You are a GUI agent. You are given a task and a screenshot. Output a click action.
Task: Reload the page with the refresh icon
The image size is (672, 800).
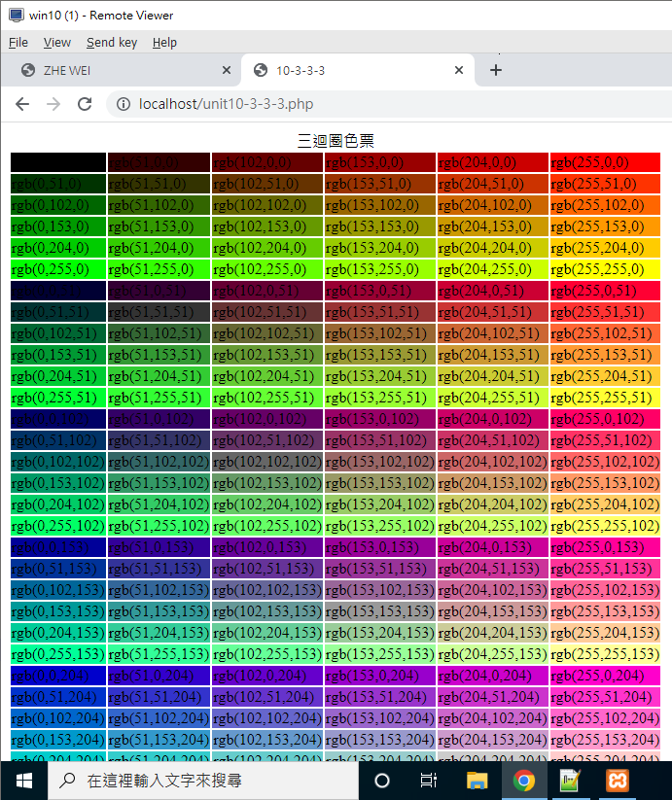tap(85, 104)
